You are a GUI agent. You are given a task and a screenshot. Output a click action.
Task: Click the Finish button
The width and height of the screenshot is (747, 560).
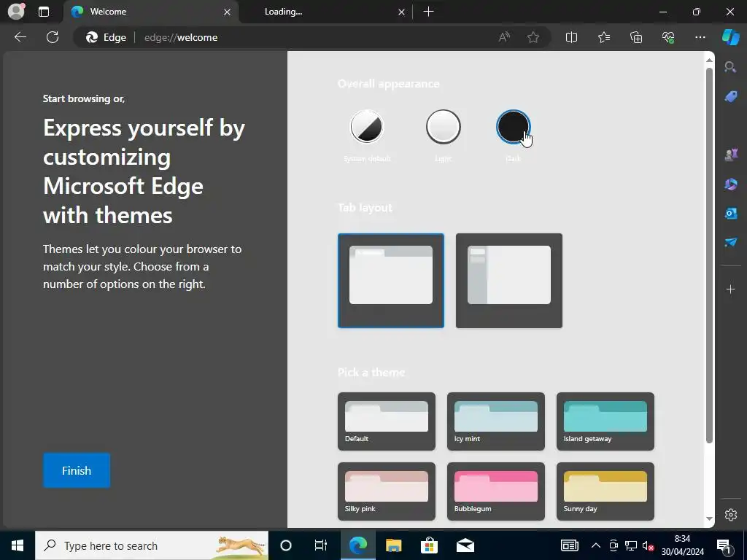point(76,470)
